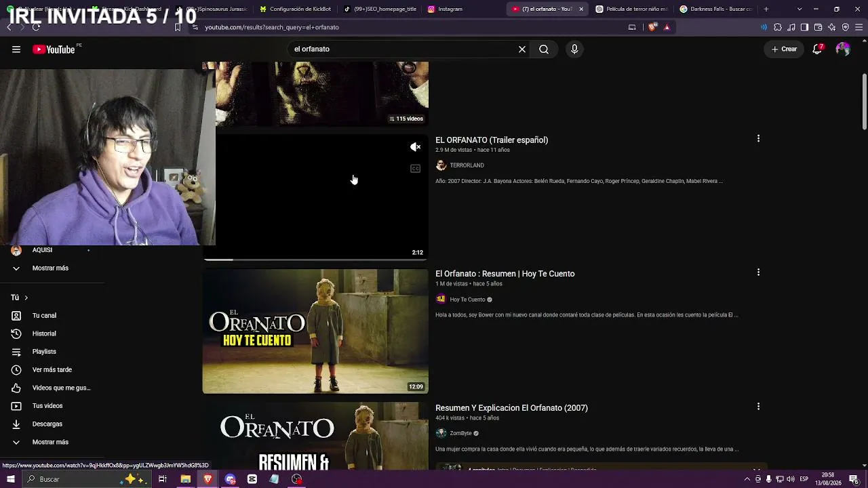Open the Hoy Te Cuento channel link
Viewport: 868px width, 488px height.
point(467,300)
